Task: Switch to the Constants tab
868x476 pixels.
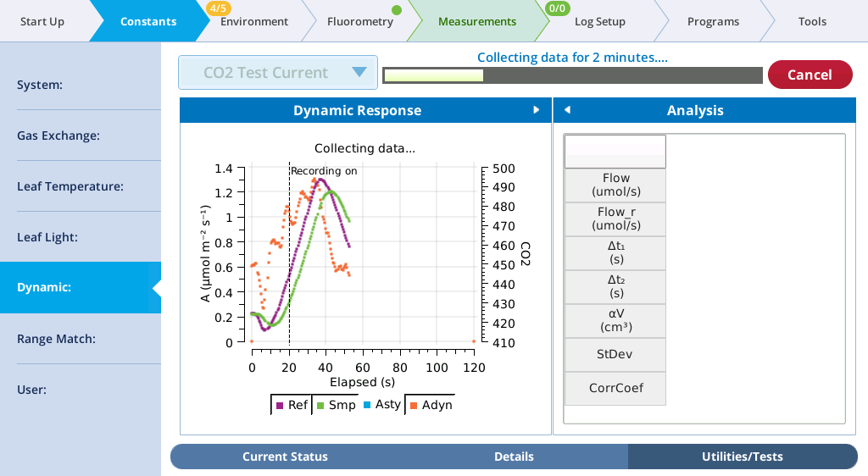Action: click(x=148, y=21)
